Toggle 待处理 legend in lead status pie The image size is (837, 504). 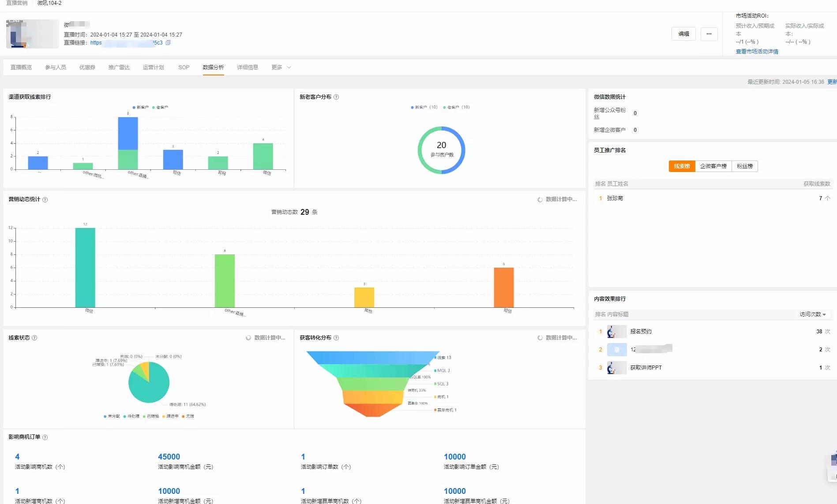pos(131,416)
